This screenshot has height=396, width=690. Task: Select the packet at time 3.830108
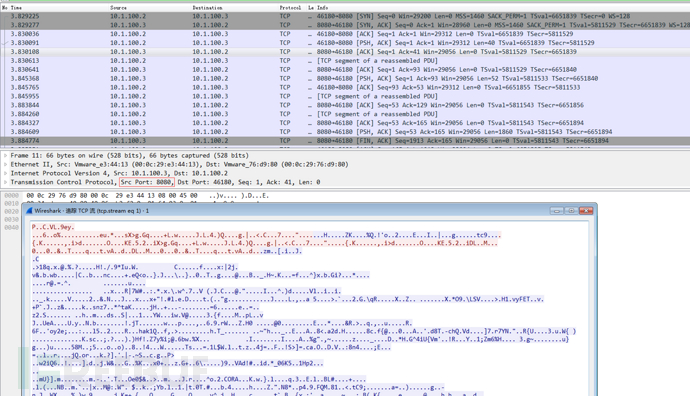(345, 51)
